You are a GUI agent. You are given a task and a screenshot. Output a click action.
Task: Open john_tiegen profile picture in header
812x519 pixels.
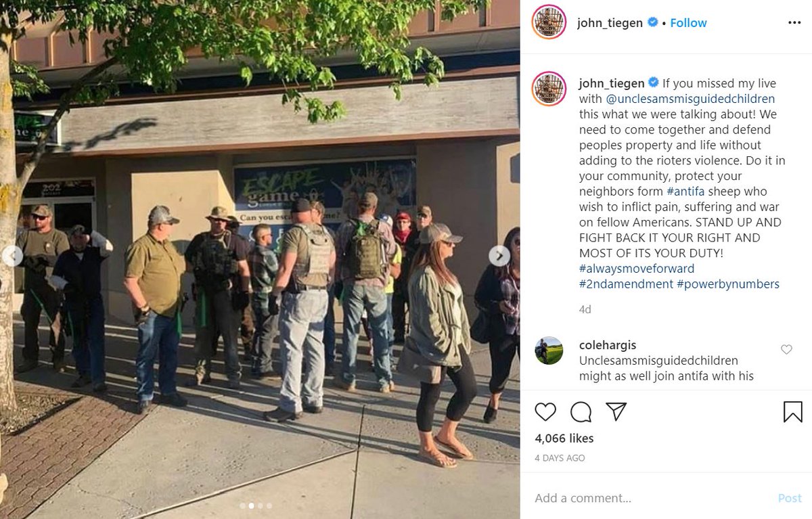(549, 22)
